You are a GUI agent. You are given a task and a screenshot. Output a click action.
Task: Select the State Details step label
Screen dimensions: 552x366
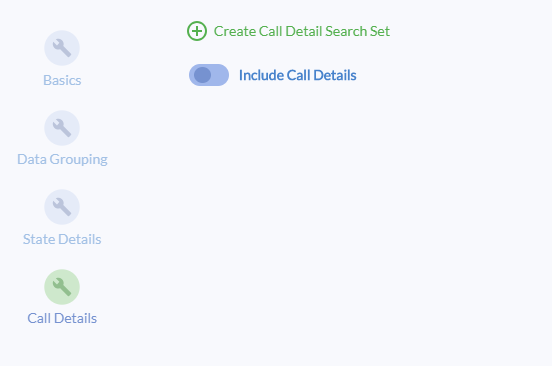point(62,239)
